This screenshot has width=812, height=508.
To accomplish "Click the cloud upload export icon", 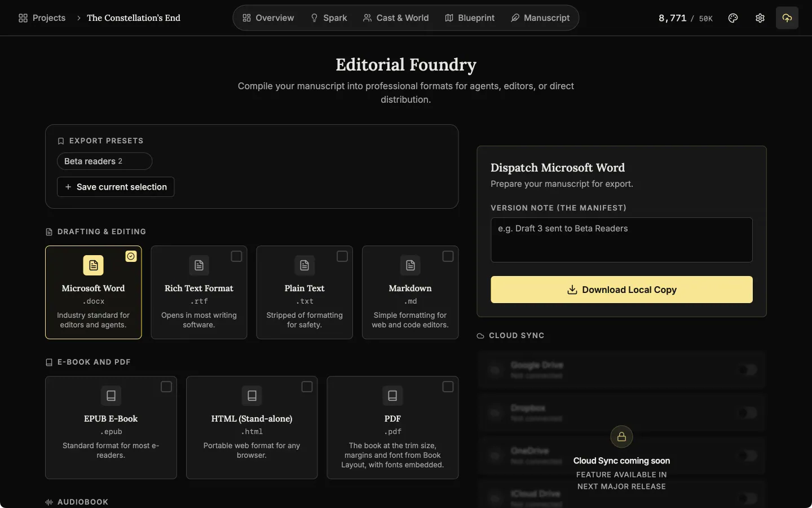I will tap(787, 18).
